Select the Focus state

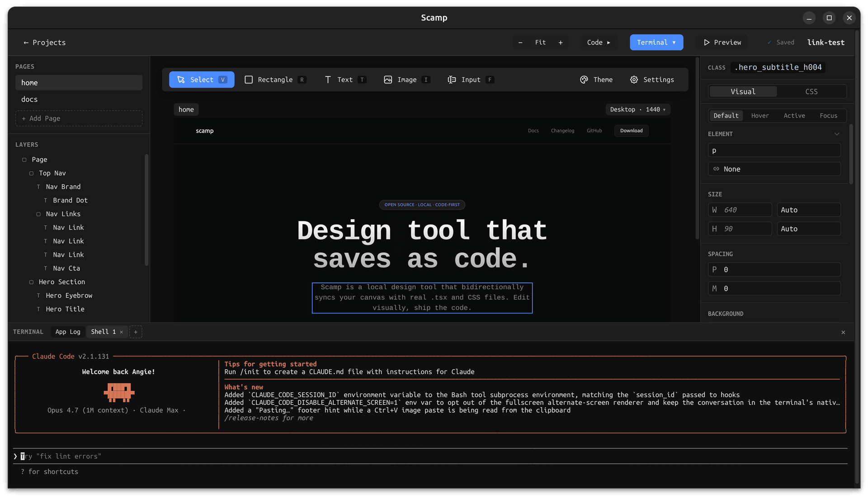(x=828, y=116)
